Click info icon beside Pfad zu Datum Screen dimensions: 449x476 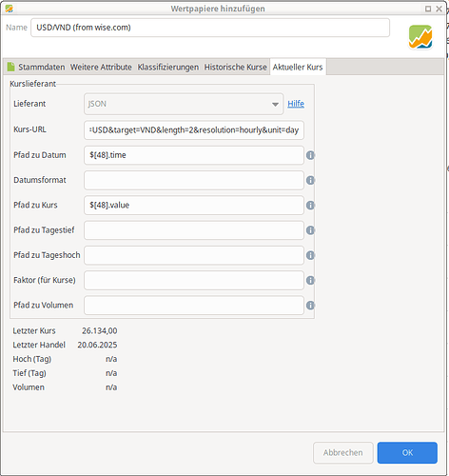310,155
